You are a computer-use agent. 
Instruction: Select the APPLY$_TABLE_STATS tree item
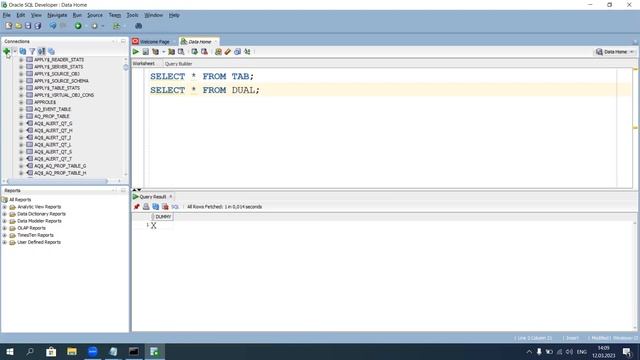(x=57, y=88)
